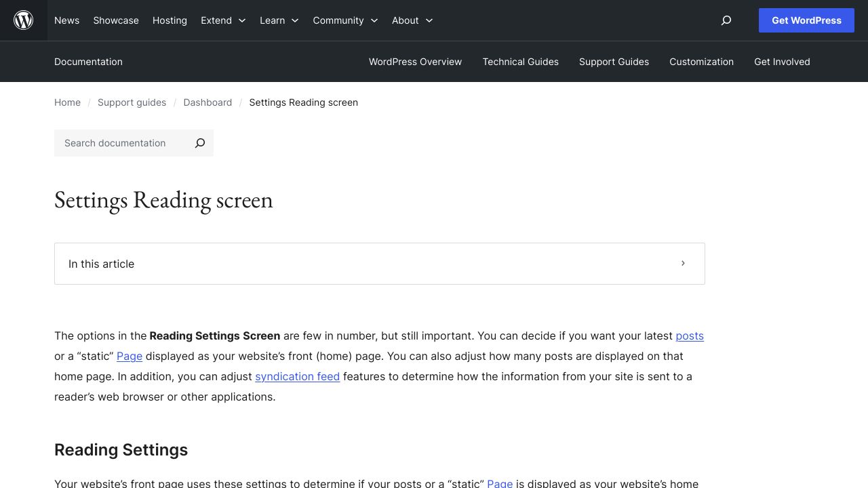Click the Extend menu chevron icon
868x488 pixels.
point(241,21)
